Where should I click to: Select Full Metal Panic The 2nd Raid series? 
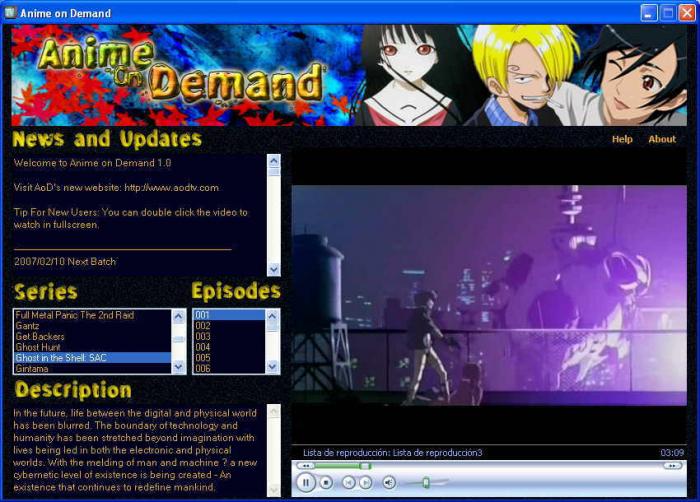click(92, 315)
